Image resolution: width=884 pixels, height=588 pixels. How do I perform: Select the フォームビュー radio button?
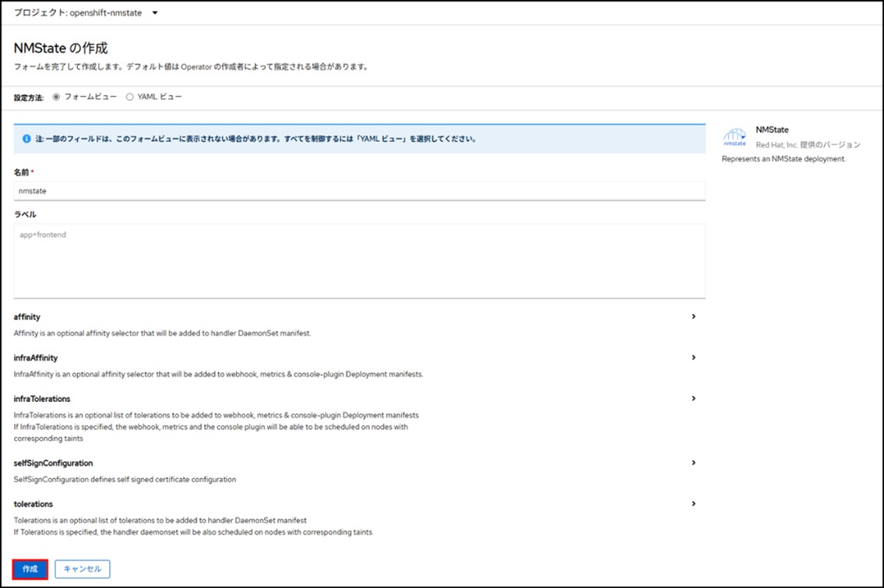56,97
